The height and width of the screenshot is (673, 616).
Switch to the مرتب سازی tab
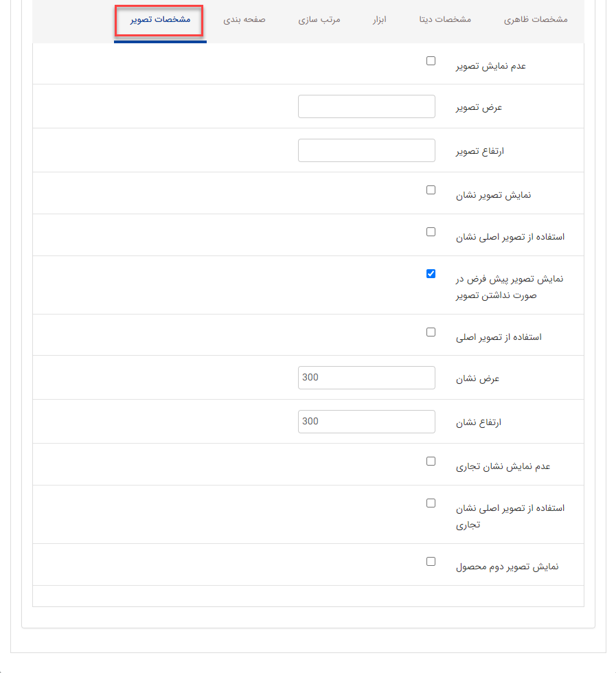click(320, 20)
